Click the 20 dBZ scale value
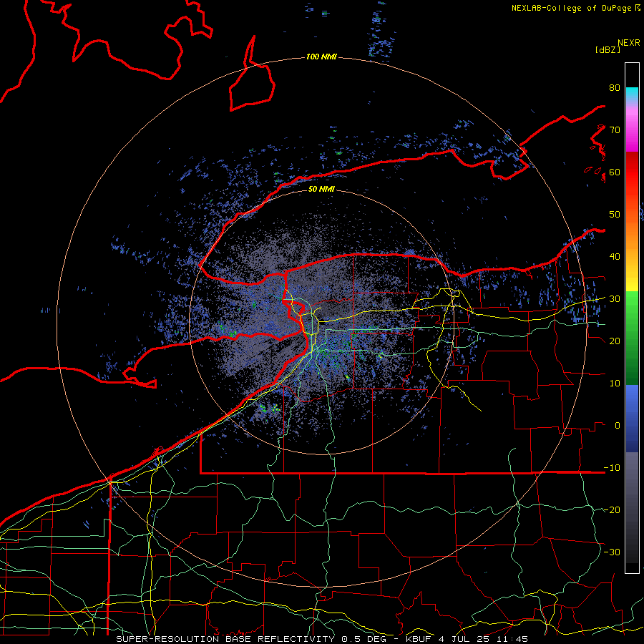Screen dimensions: 644x644 (x=615, y=341)
